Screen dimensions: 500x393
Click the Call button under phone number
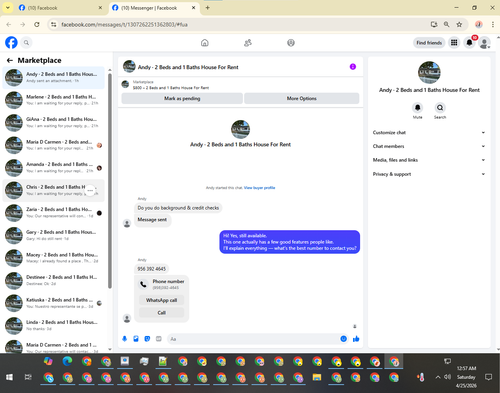tap(161, 313)
